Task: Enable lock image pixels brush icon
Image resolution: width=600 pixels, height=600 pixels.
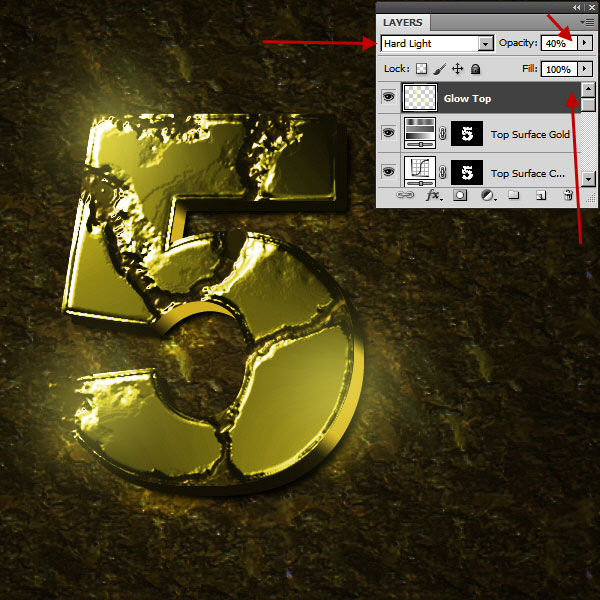Action: tap(440, 69)
